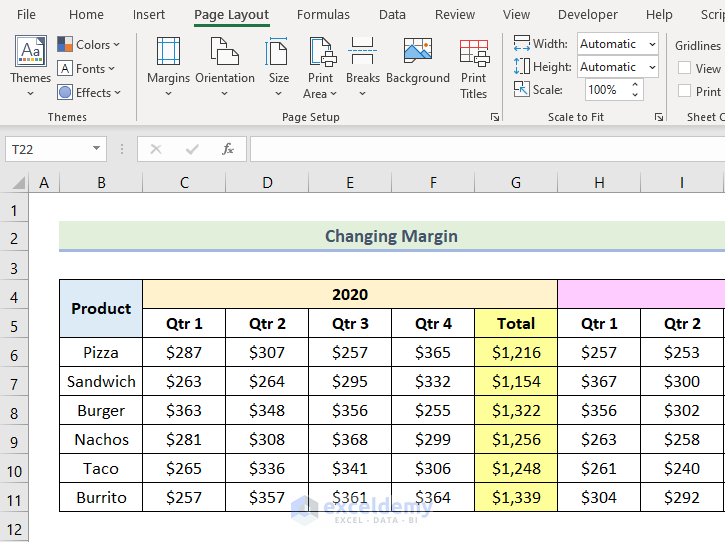Expand the Themes dropdown chevron
Viewport: 725px width, 542px height.
point(30,94)
